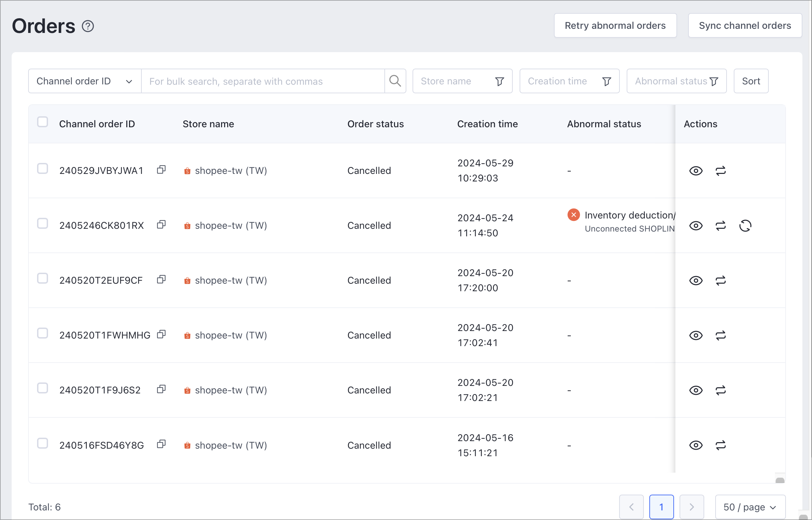Open the 50 / page size dropdown
This screenshot has height=520, width=812.
pyautogui.click(x=750, y=507)
